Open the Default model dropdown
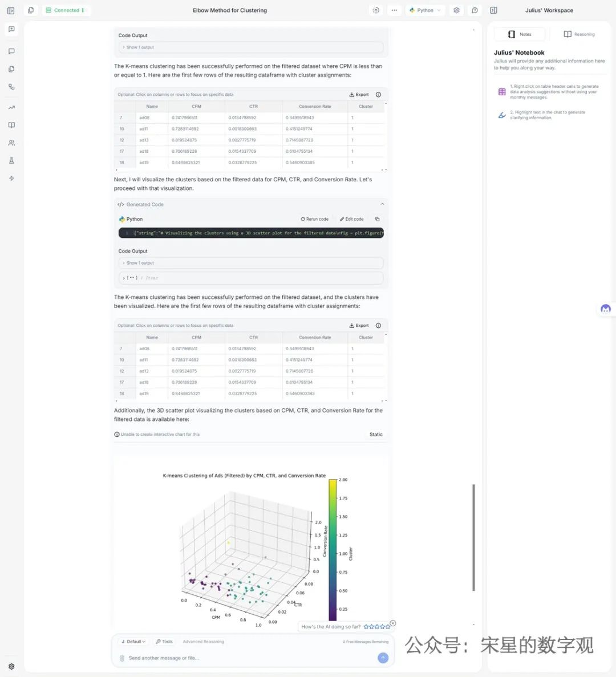Screen dimensions: 616x677 [x=133, y=642]
